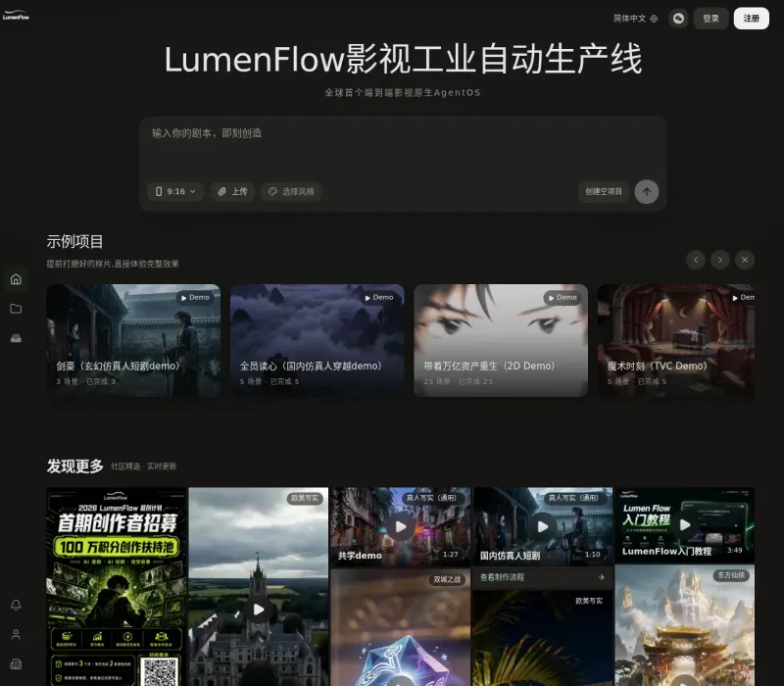Open the 双城之战 cube thumbnail
This screenshot has height=686, width=784.
tap(401, 627)
